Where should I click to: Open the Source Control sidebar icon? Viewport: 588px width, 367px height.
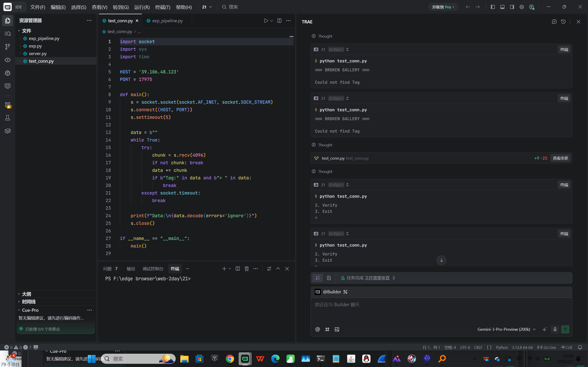coord(8,47)
